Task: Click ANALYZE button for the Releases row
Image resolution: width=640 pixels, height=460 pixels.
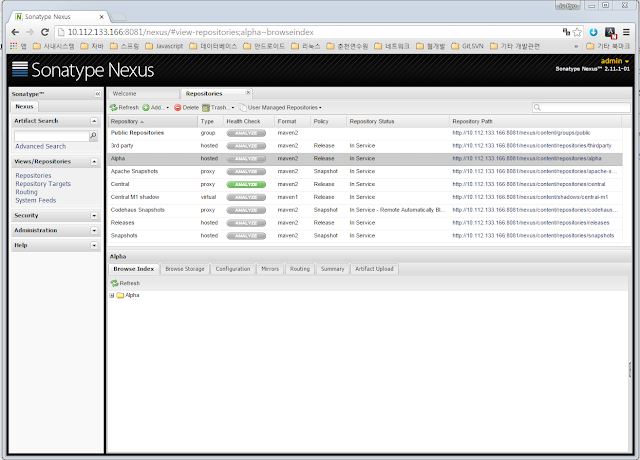Action: pos(246,223)
